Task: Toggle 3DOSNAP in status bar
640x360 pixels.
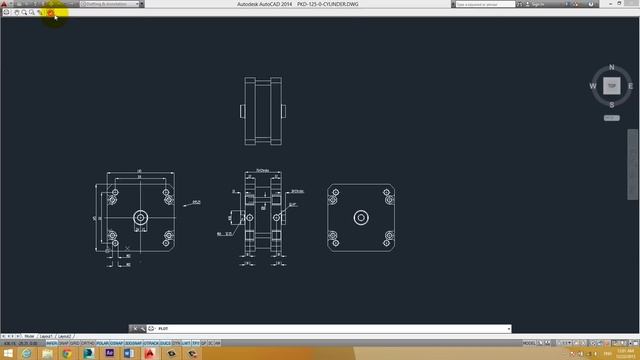Action: click(x=133, y=343)
